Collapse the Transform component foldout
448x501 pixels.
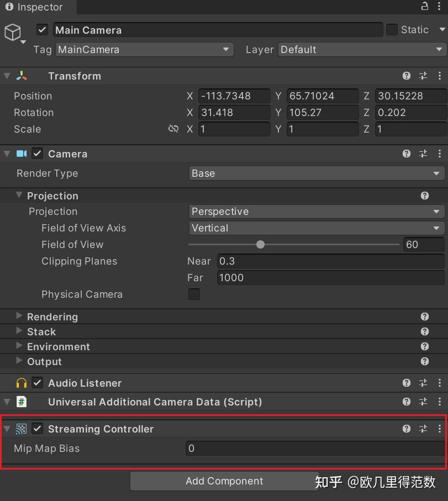tap(6, 76)
